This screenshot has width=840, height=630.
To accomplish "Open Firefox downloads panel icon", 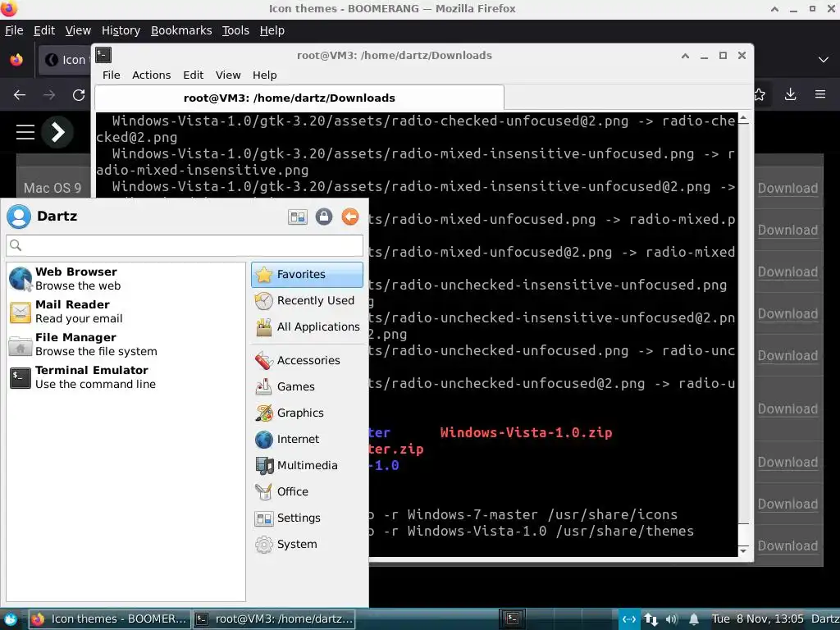I will tap(790, 95).
